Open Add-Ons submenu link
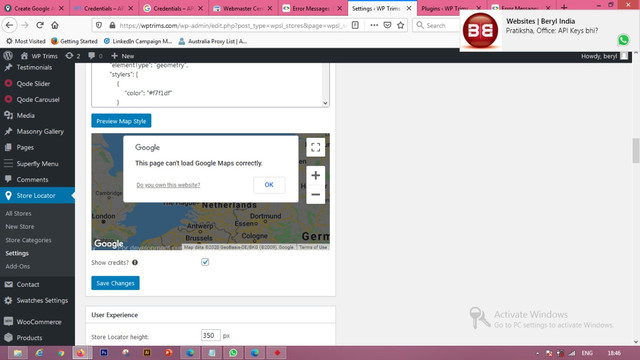Viewport: 640px width, 360px height. point(18,266)
